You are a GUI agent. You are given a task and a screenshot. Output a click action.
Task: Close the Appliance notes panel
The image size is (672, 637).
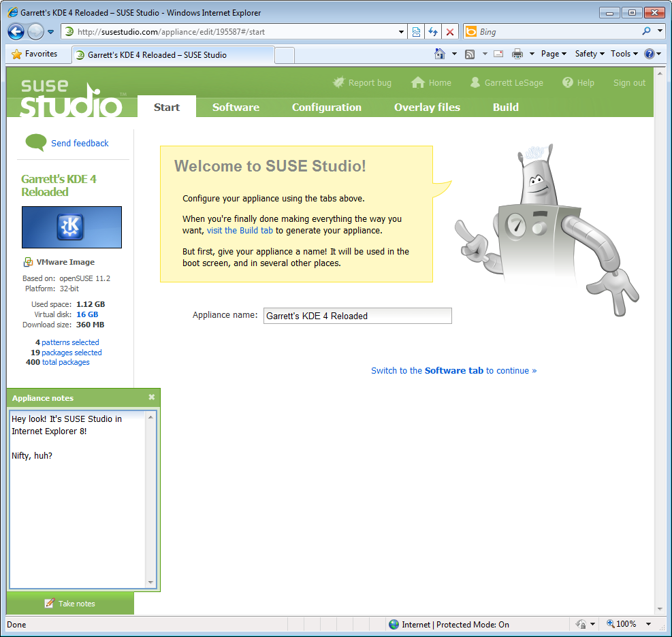pyautogui.click(x=151, y=397)
